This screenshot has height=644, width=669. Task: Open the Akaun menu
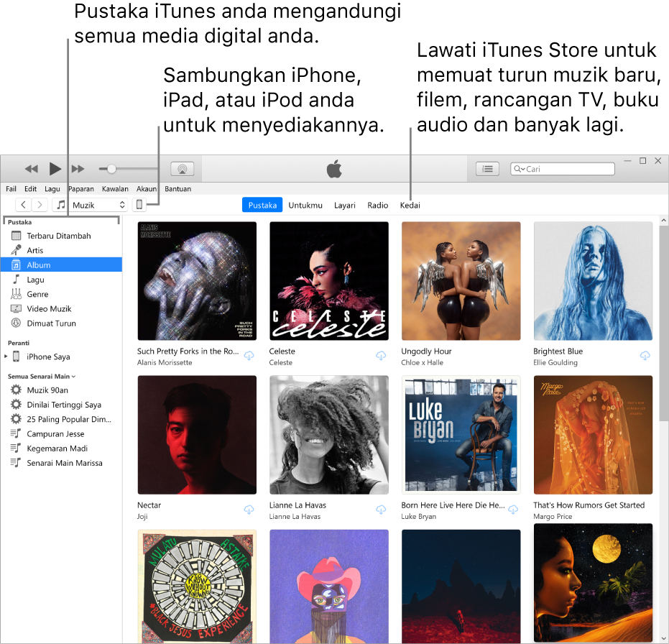146,188
